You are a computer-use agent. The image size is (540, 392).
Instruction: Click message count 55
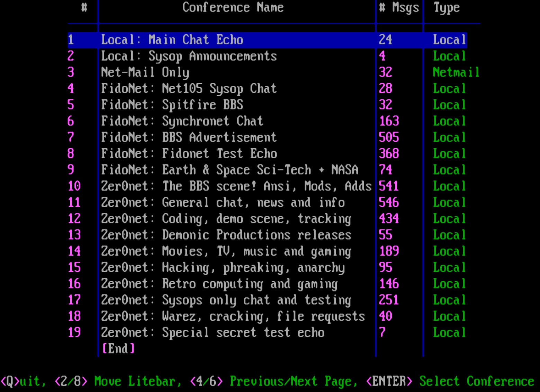tap(385, 235)
